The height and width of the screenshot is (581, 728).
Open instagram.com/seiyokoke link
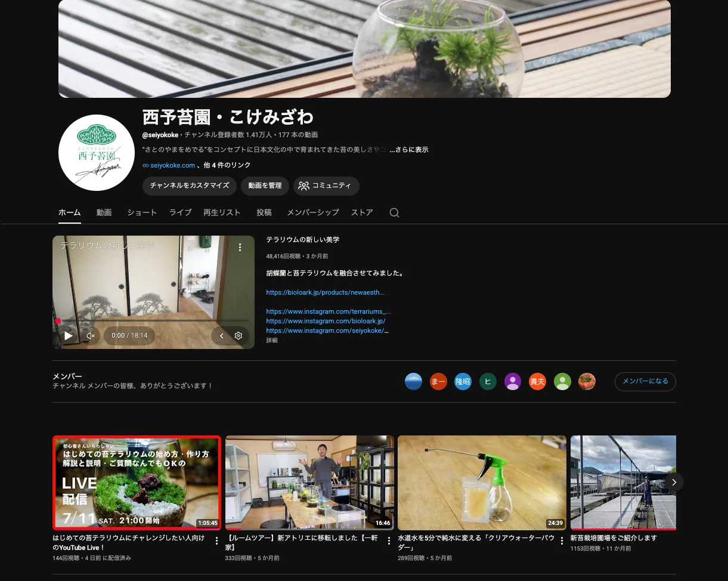click(x=327, y=330)
